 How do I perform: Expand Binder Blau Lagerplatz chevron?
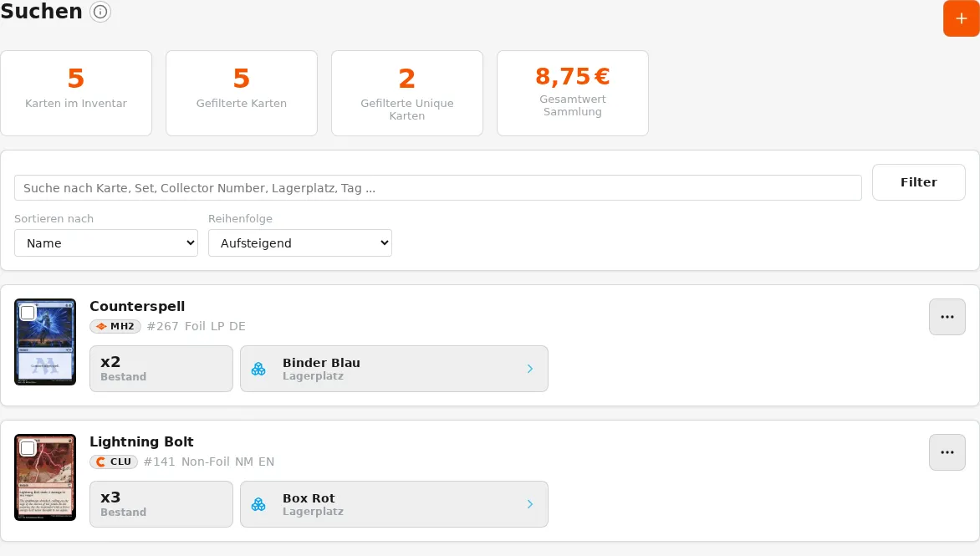click(530, 370)
